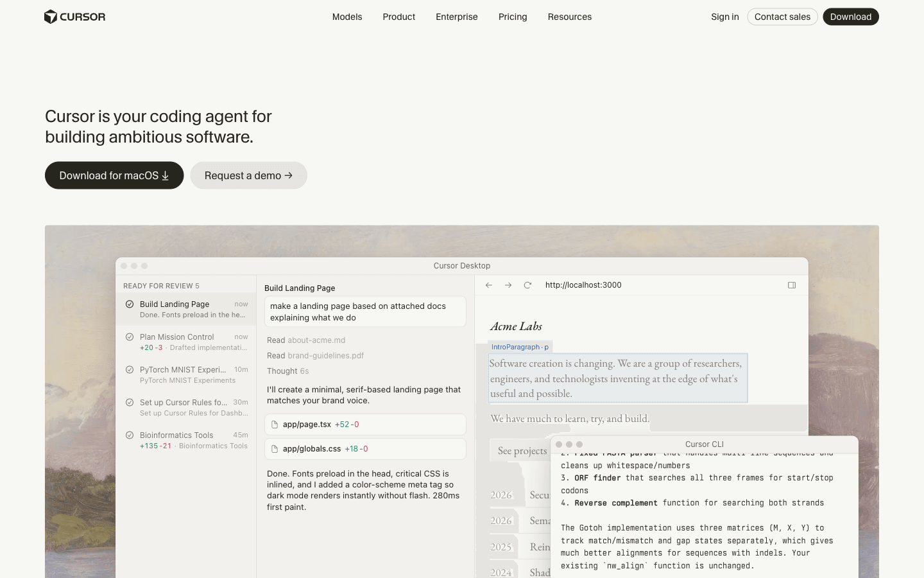The width and height of the screenshot is (924, 578).
Task: Select the Build Landing Page task
Action: pos(186,309)
